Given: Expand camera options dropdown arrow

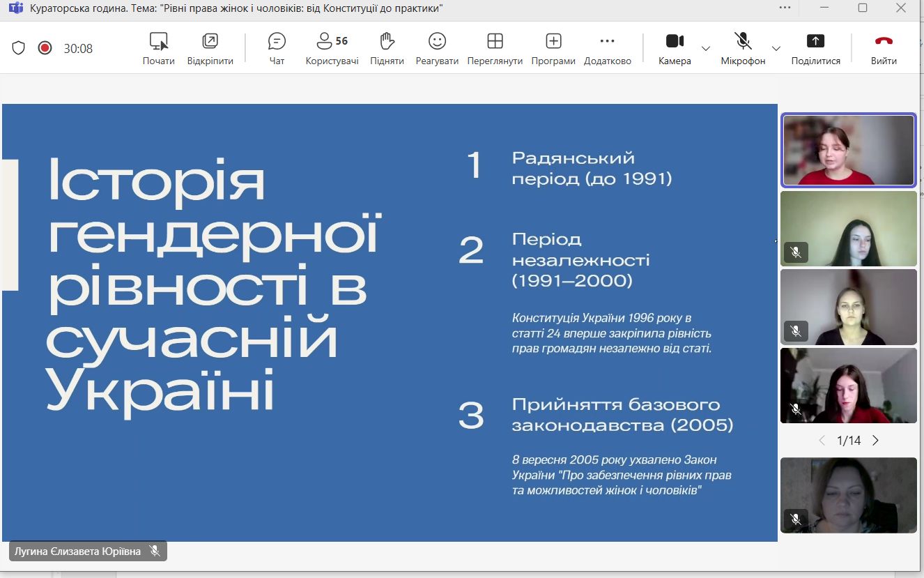Looking at the screenshot, I should (x=706, y=49).
